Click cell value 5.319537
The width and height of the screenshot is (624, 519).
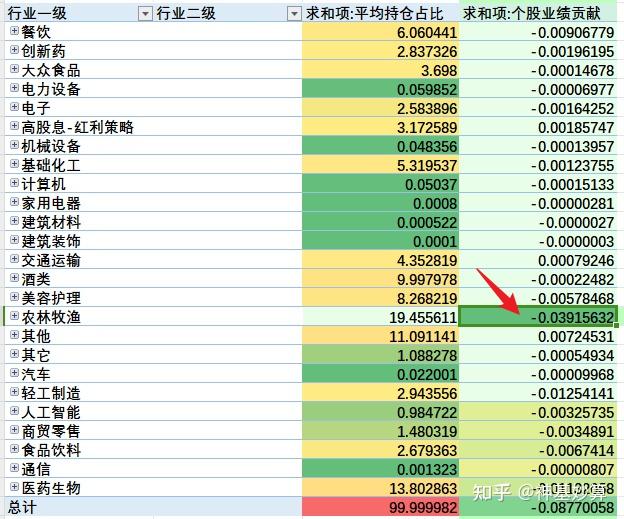(427, 166)
